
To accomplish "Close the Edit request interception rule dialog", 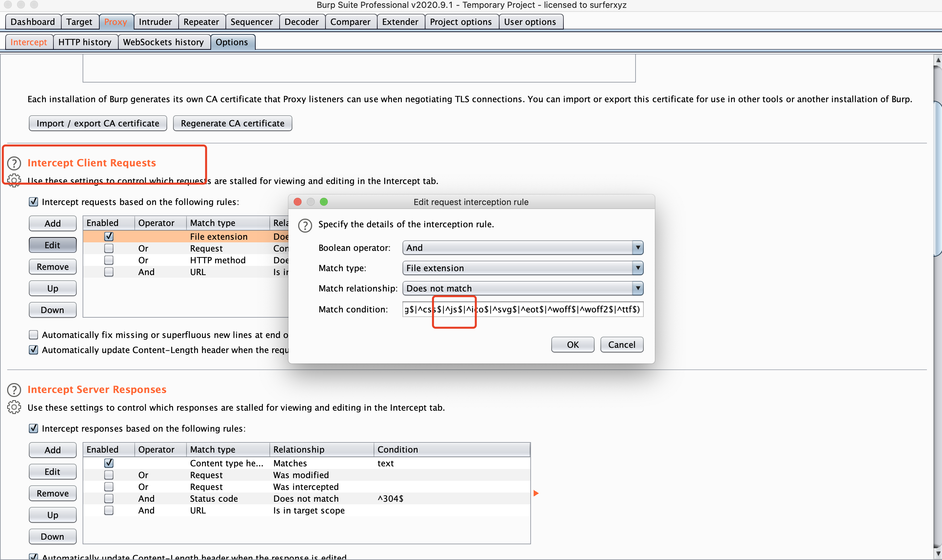I will tap(298, 202).
